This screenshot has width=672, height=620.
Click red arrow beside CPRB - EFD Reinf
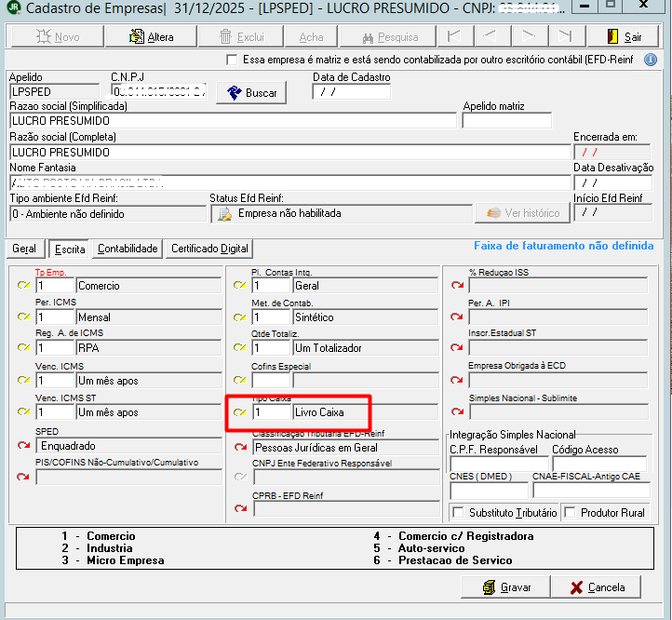pyautogui.click(x=241, y=508)
